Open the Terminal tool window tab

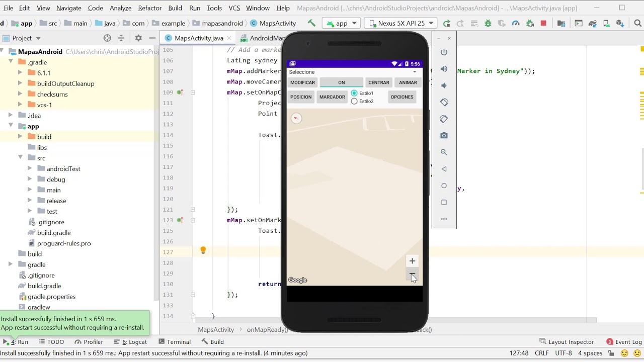[174, 342]
